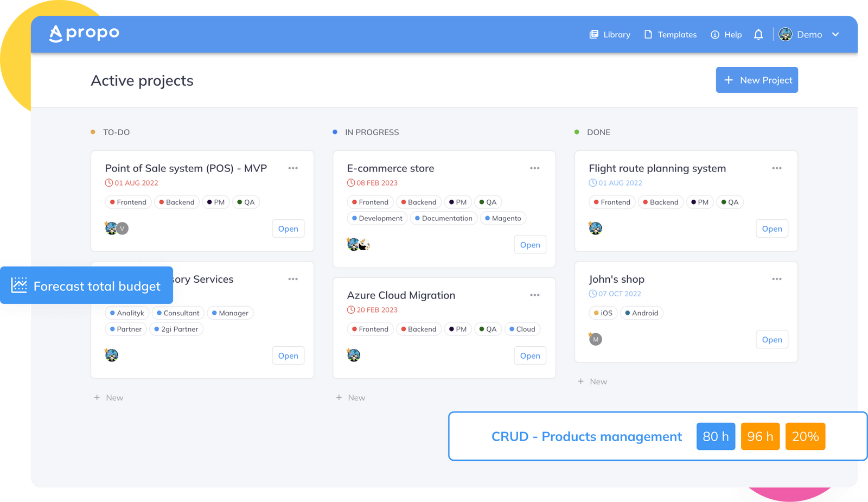Add a new project under the DONE column
This screenshot has width=868, height=502.
point(592,381)
